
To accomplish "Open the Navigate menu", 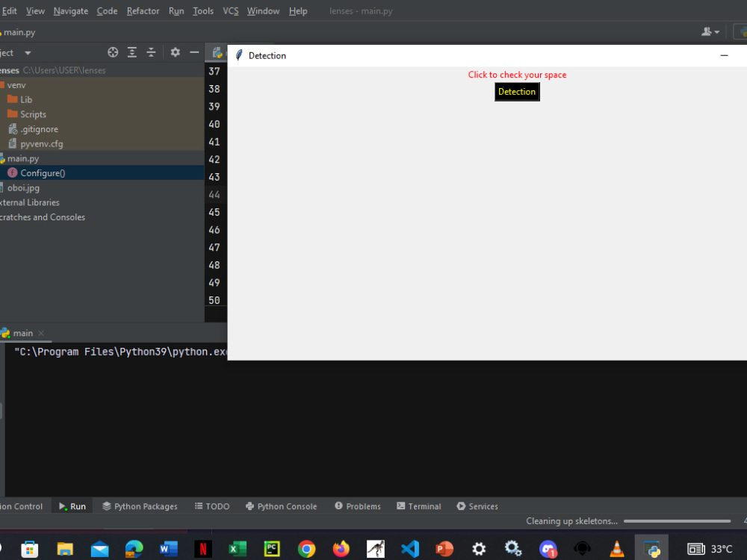I will coord(70,10).
